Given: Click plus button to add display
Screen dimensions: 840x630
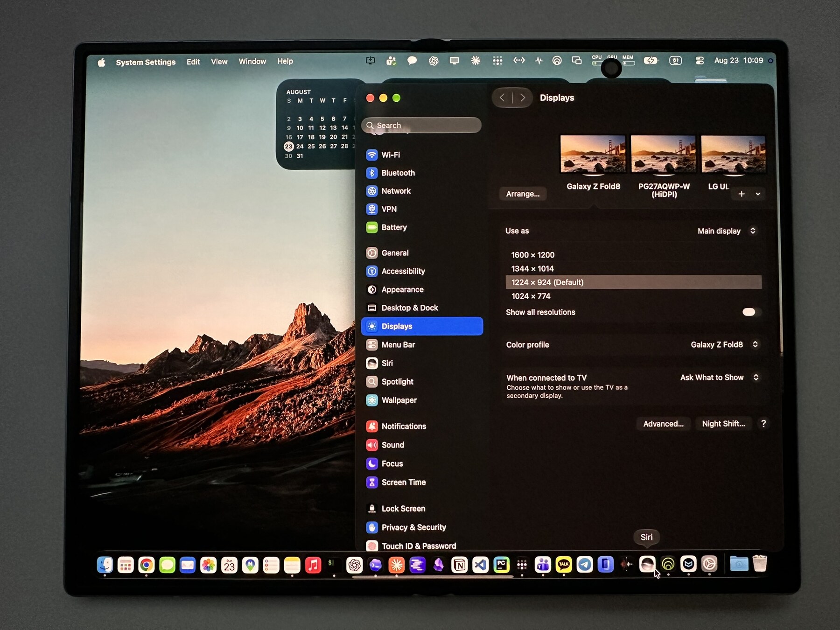Looking at the screenshot, I should click(x=742, y=194).
